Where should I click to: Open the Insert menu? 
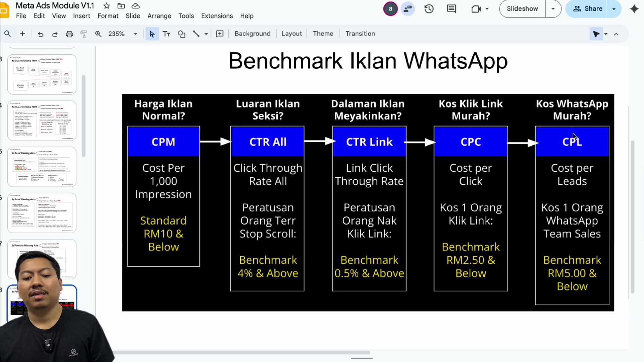coord(82,16)
